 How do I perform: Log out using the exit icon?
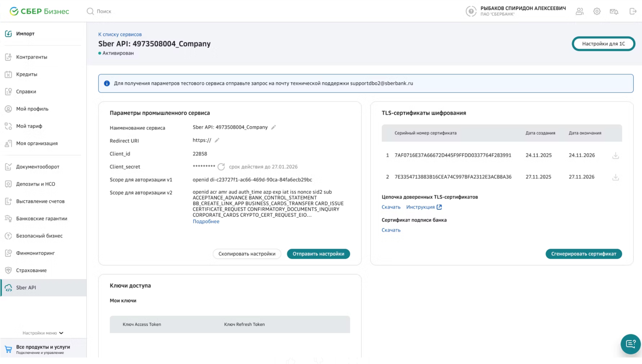pos(633,11)
